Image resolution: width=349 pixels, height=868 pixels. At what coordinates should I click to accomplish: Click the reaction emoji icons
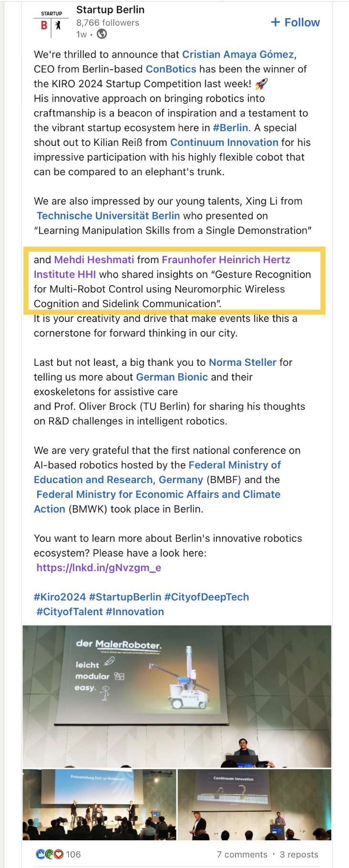point(50,854)
